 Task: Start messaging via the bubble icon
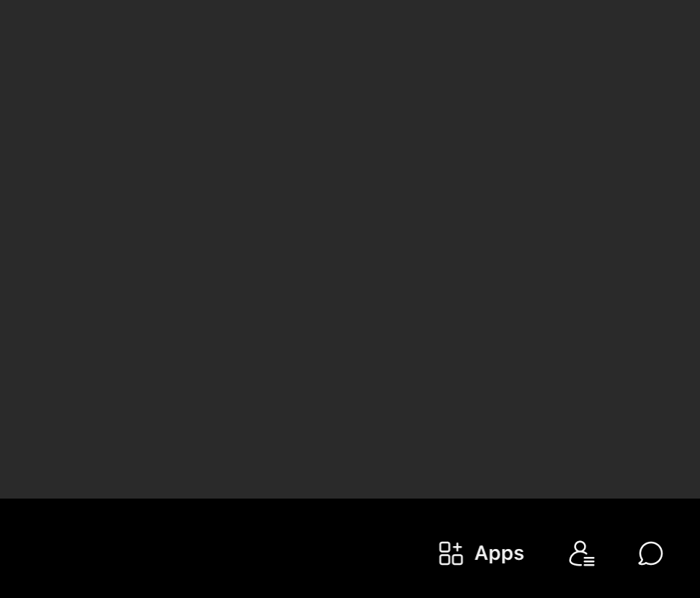pos(650,553)
